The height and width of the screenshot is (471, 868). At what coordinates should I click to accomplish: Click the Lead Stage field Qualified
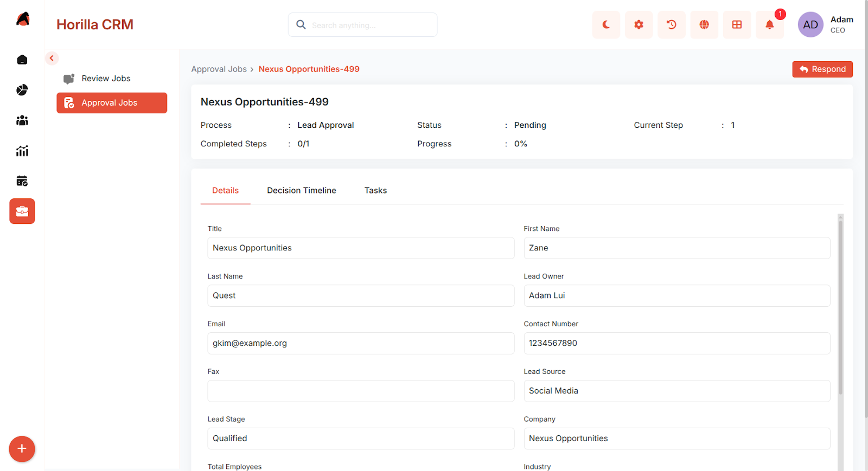tap(361, 438)
